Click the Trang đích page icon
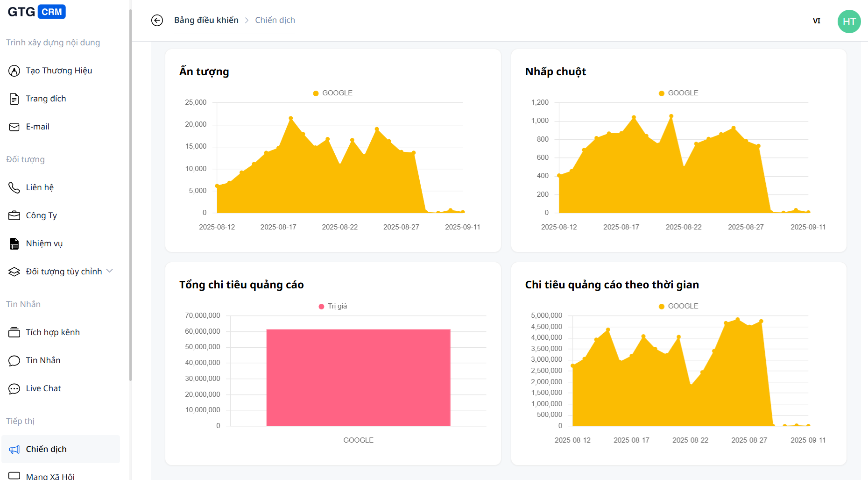Image resolution: width=868 pixels, height=480 pixels. tap(14, 99)
